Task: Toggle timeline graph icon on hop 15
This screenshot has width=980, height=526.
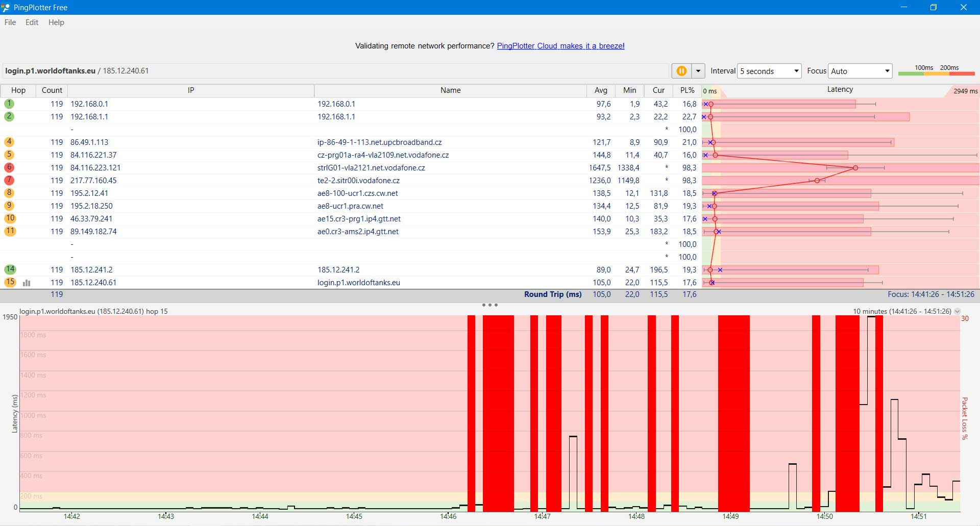Action: coord(27,283)
